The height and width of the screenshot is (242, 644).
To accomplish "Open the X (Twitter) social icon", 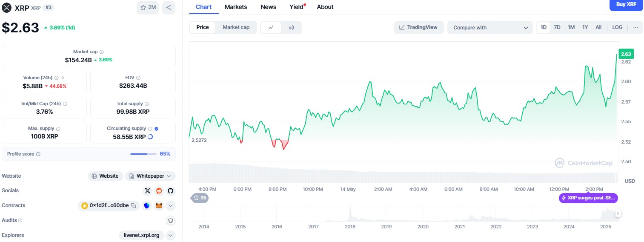I will point(148,191).
